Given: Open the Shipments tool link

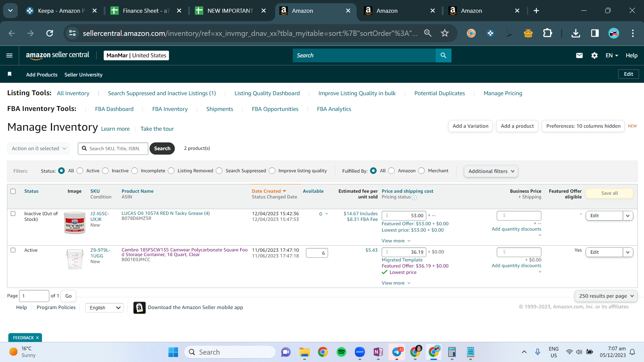Looking at the screenshot, I should click(220, 109).
